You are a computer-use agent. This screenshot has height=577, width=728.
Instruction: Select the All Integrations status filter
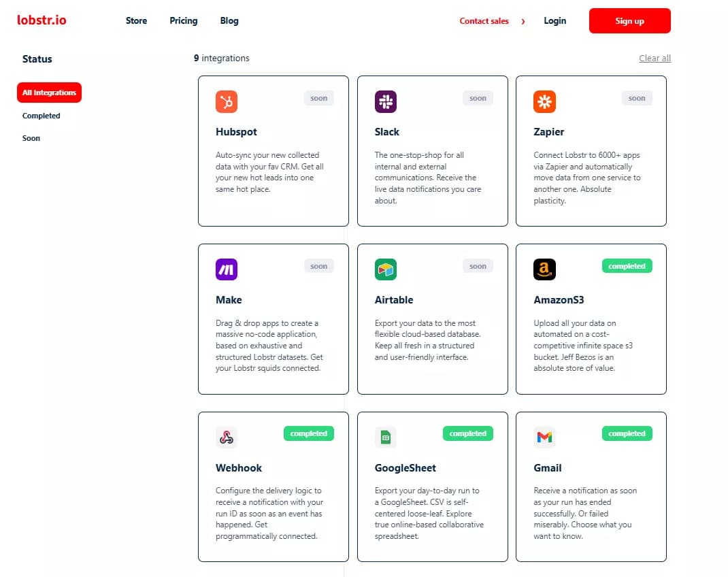tap(49, 92)
